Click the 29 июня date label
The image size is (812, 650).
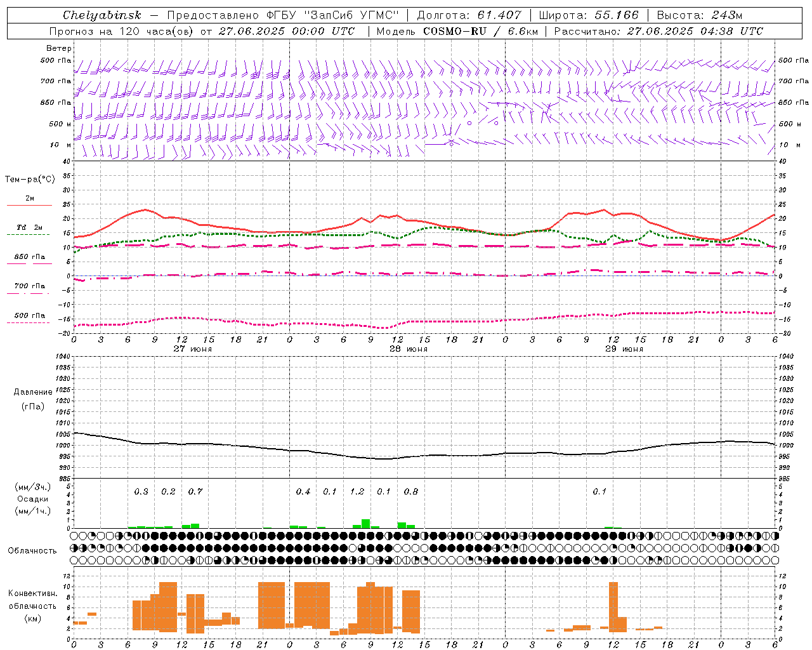coord(624,349)
